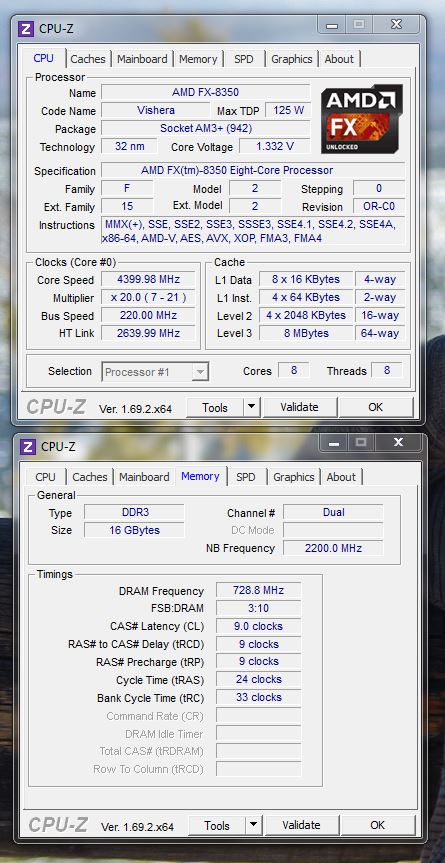
Task: Click the 16 GBytes memory size value
Action: point(135,530)
